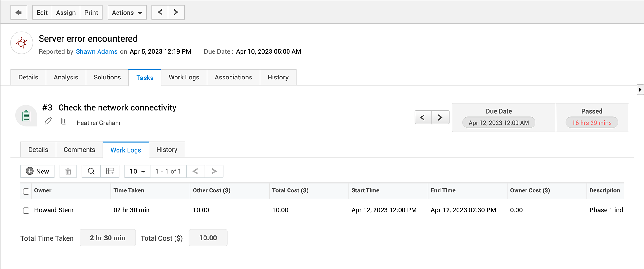
Task: Delete task #3 with trash icon
Action: tap(64, 121)
